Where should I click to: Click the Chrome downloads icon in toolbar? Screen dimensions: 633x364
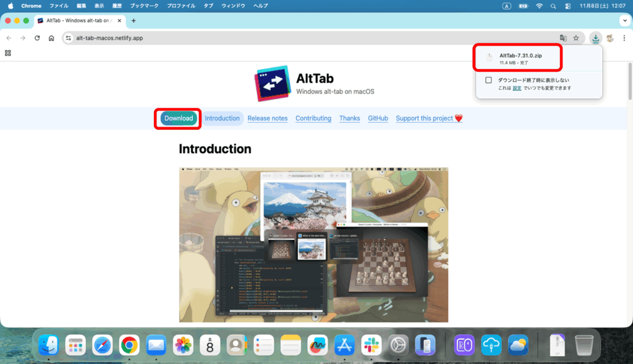(x=595, y=38)
